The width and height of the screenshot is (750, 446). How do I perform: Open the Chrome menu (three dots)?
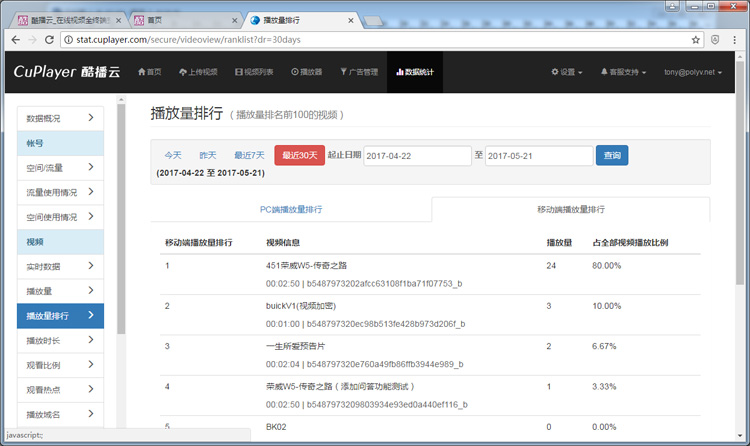[737, 39]
